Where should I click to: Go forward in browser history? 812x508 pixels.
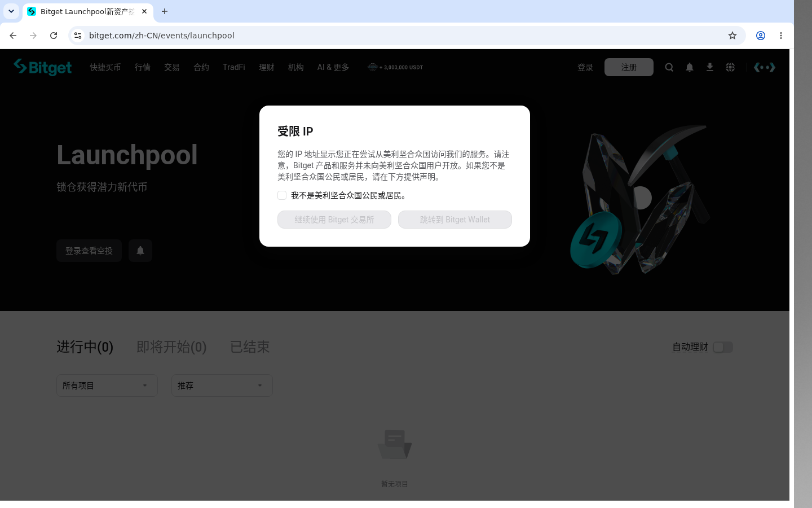coord(33,36)
